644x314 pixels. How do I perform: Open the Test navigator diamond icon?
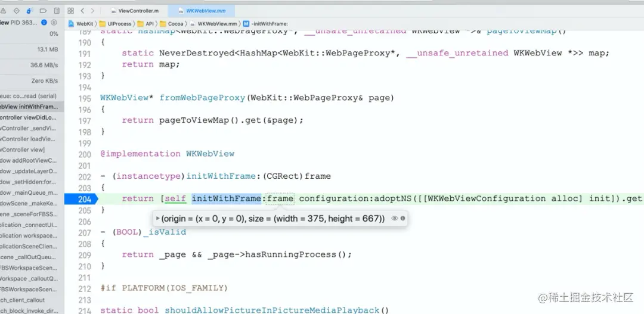coord(17,11)
